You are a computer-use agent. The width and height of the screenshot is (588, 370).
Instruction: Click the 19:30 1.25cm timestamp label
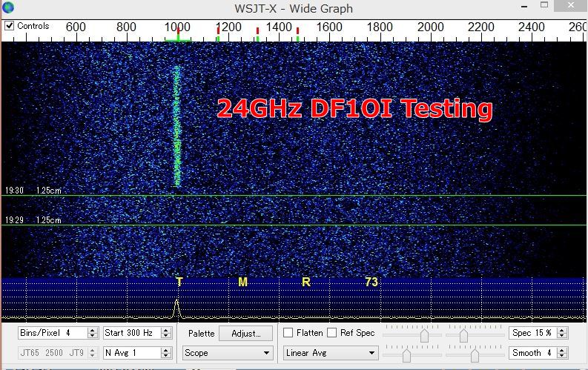[33, 191]
